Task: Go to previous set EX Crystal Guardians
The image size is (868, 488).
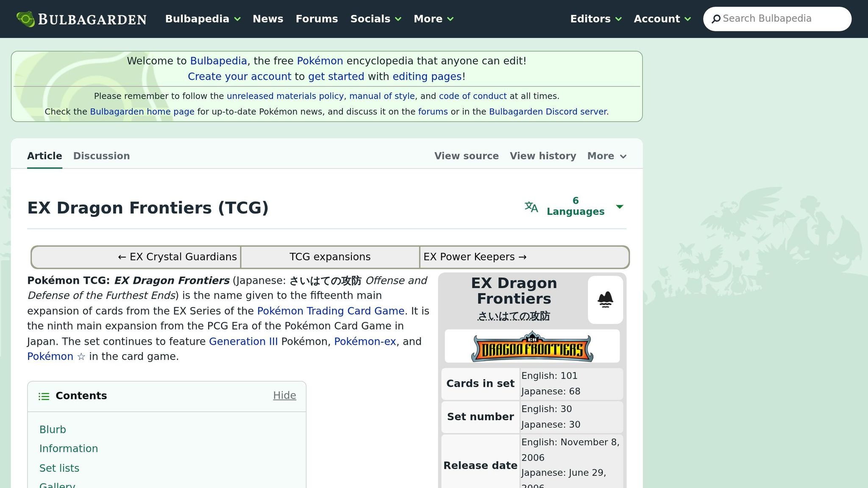Action: coord(177,257)
